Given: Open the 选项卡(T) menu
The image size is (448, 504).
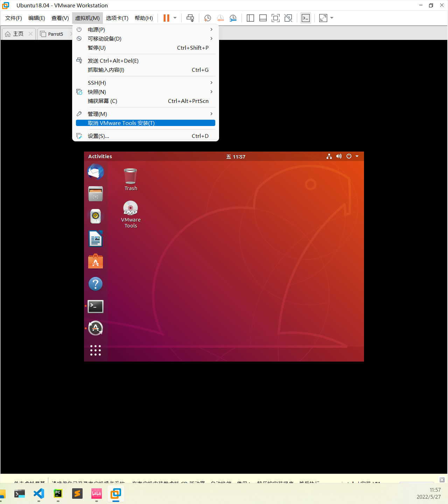Looking at the screenshot, I should [x=117, y=18].
